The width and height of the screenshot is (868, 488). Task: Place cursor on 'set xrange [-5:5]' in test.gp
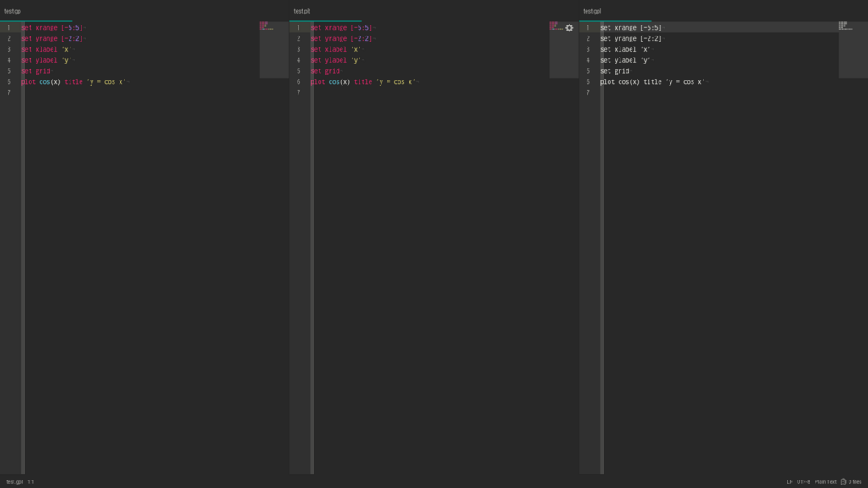pyautogui.click(x=52, y=27)
